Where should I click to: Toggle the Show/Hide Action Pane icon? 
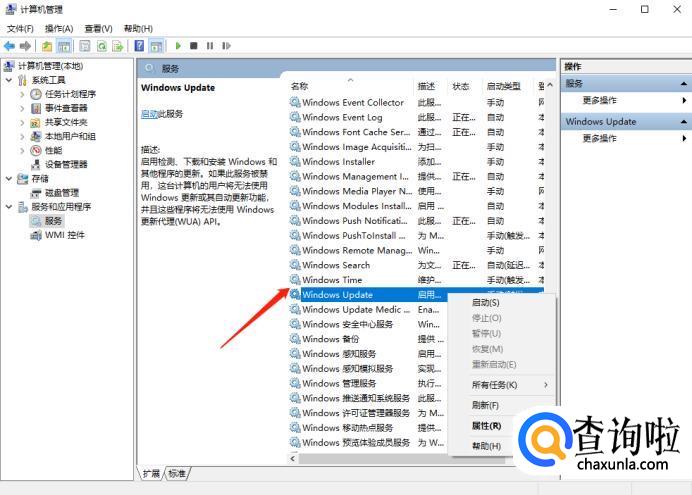coord(156,46)
